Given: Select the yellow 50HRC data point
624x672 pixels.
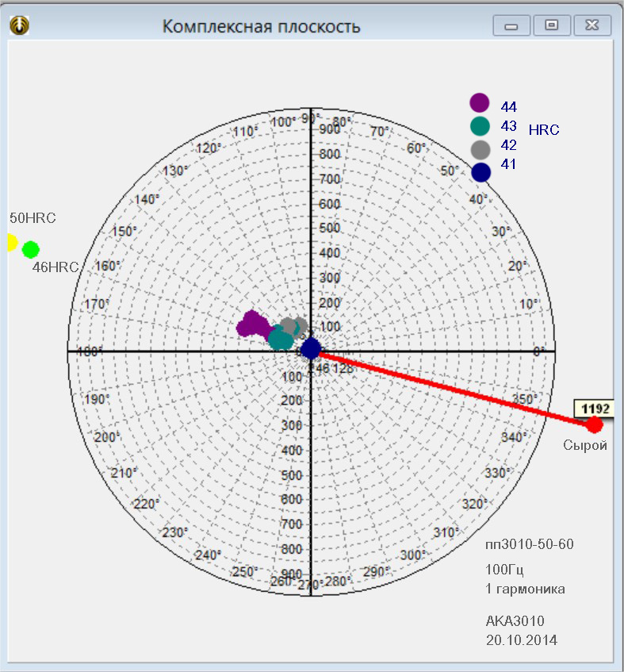Looking at the screenshot, I should point(12,243).
